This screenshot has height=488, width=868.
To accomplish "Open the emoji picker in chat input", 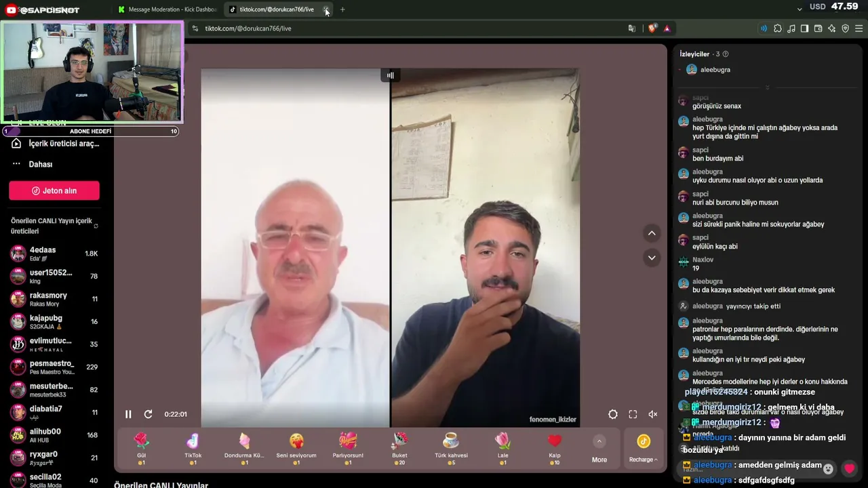I will [828, 468].
